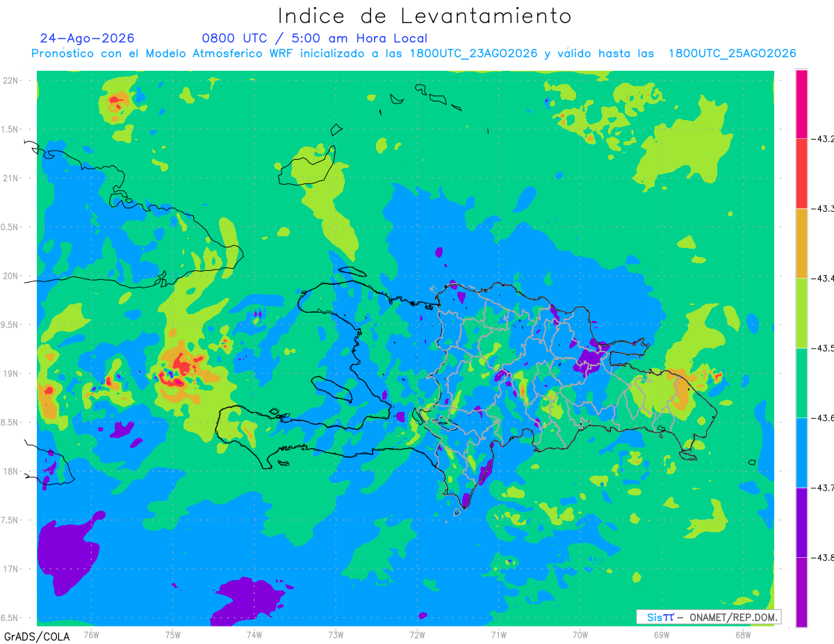Click the "GrADS/COLA" credit text

pyautogui.click(x=37, y=636)
